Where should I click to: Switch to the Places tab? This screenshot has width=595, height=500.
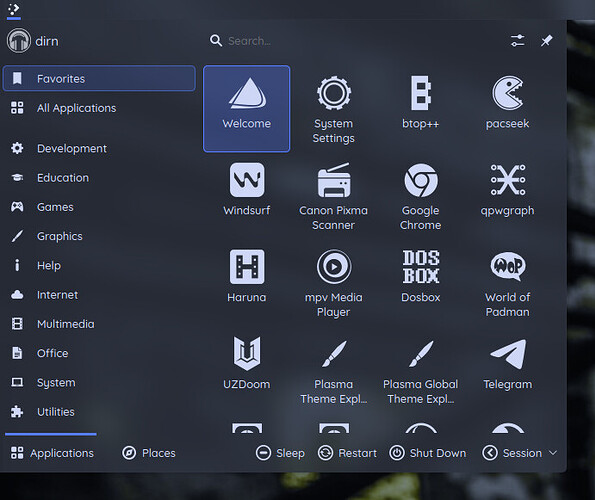[x=149, y=453]
